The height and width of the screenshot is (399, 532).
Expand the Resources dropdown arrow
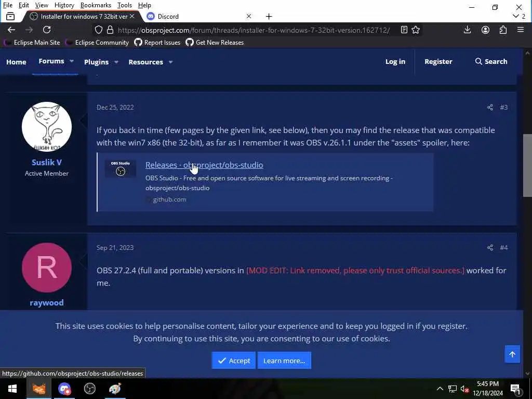(x=170, y=62)
